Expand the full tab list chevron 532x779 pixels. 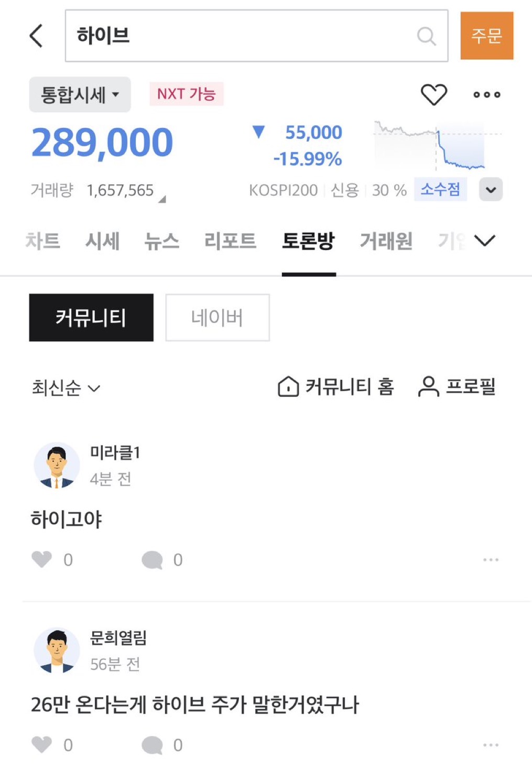[x=484, y=241]
